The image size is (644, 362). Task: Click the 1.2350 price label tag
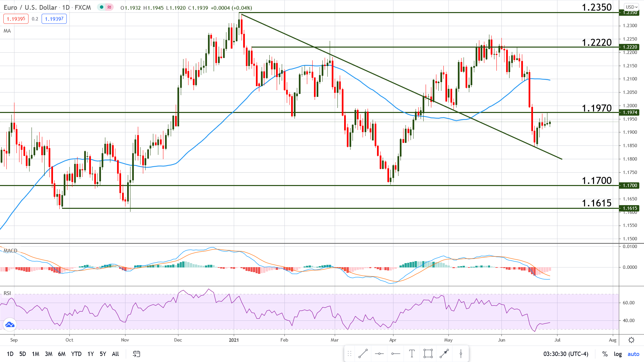click(x=630, y=12)
